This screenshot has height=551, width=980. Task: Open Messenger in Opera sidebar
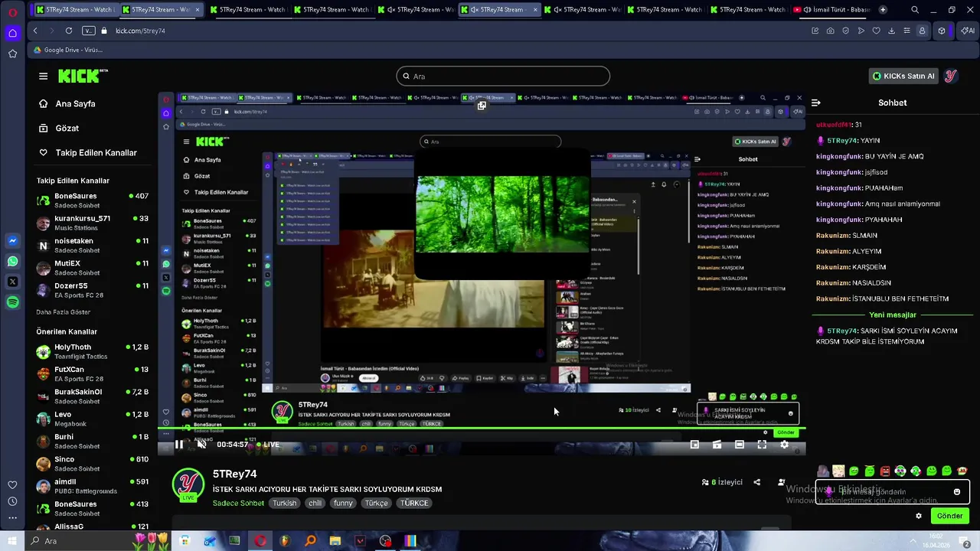point(12,240)
